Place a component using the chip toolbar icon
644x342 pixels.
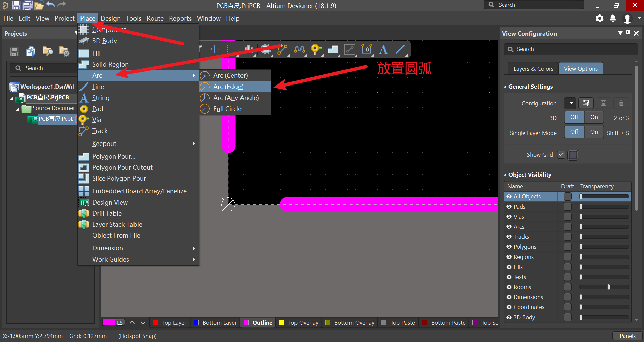(x=265, y=49)
